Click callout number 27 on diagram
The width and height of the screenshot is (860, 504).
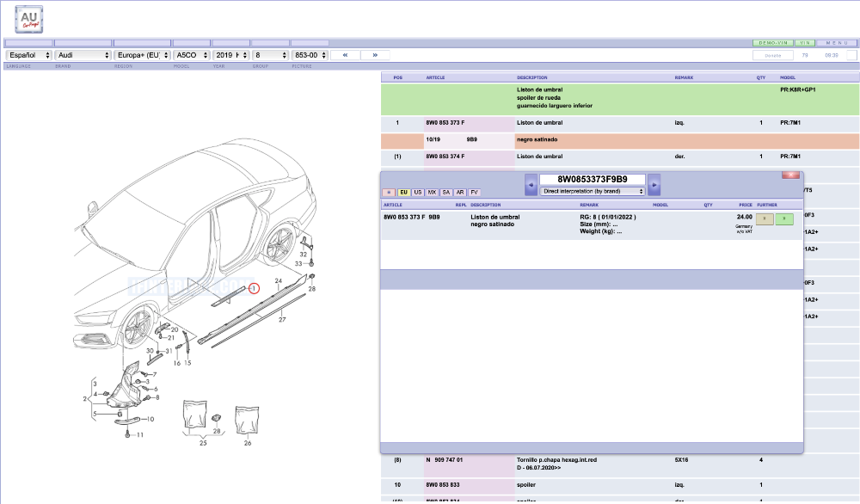(282, 319)
